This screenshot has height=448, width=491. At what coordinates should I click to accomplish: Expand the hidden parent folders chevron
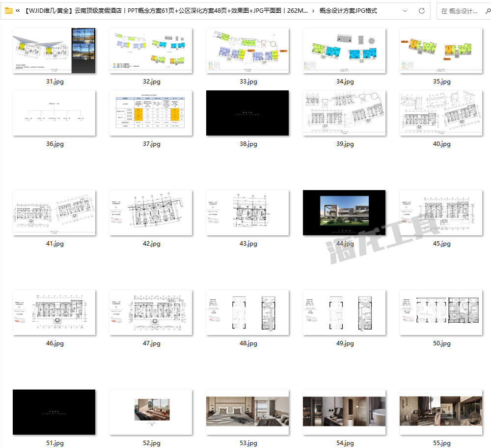point(18,11)
